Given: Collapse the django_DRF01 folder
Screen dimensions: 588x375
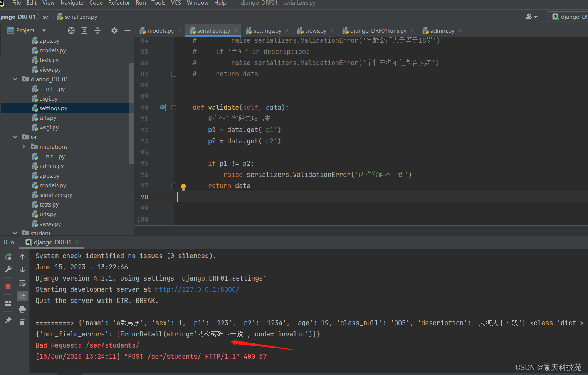Looking at the screenshot, I should coord(15,79).
